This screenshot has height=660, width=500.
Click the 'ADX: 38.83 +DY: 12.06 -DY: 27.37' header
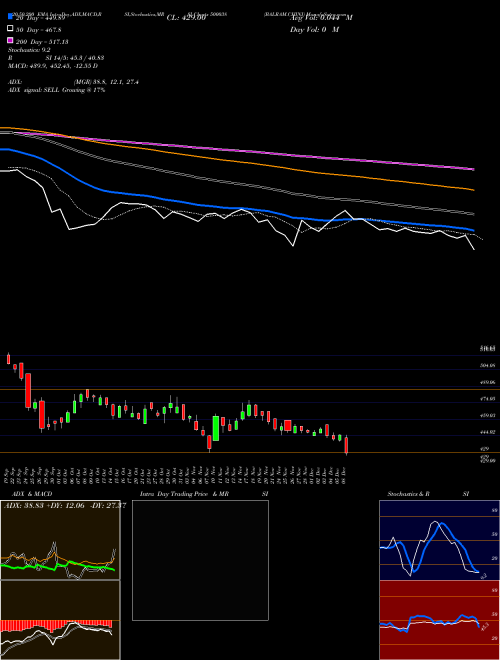65,505
